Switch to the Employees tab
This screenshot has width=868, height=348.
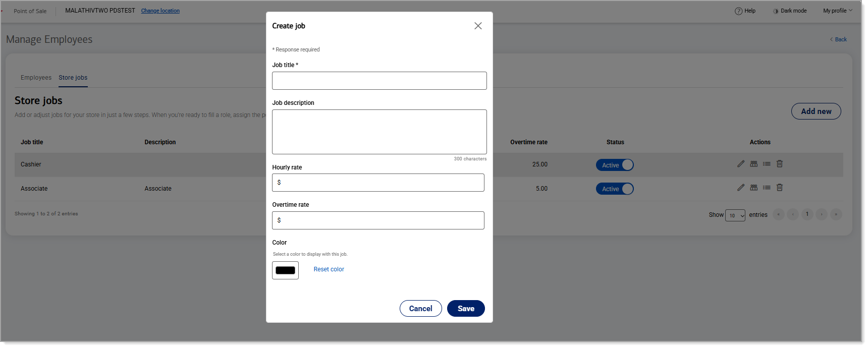tap(36, 78)
